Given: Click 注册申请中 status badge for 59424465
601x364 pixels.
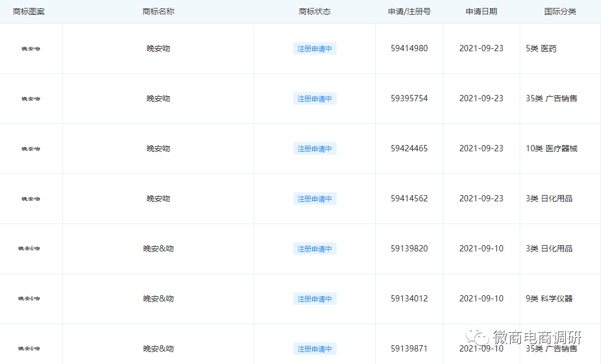Looking at the screenshot, I should (x=314, y=149).
